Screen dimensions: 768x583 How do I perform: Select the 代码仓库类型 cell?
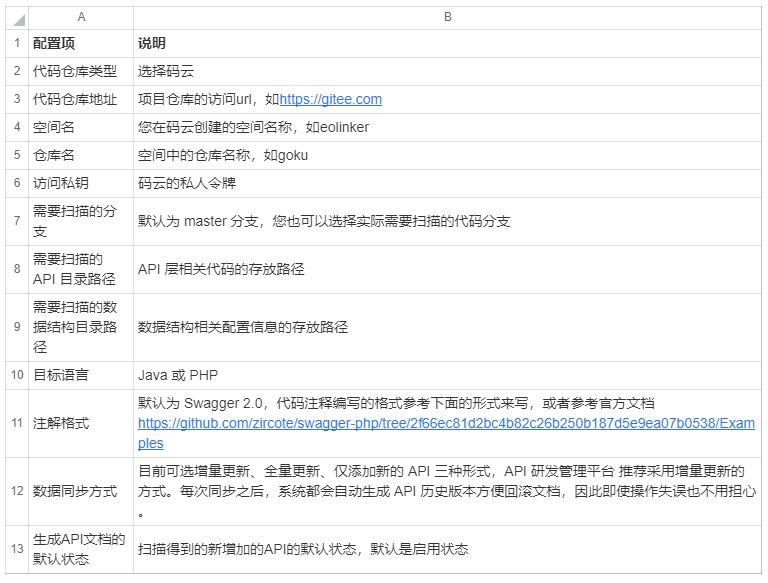tap(75, 72)
